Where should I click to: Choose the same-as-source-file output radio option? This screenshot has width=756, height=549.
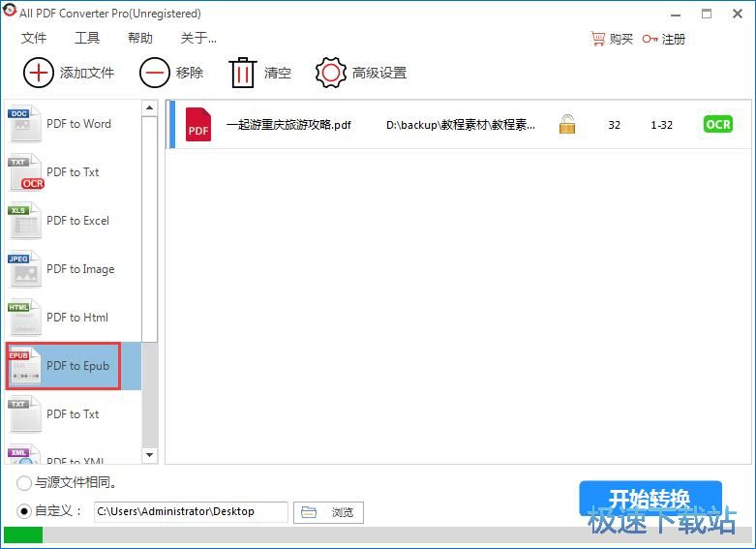pos(23,482)
